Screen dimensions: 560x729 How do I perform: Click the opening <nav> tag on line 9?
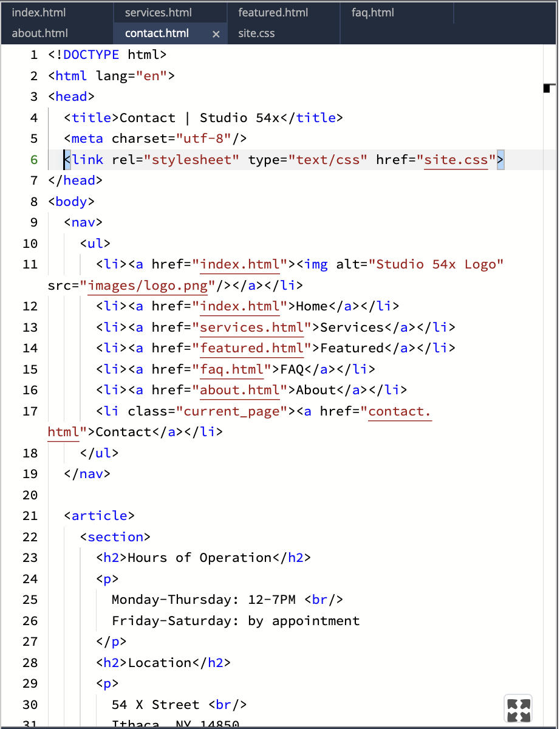pos(83,222)
